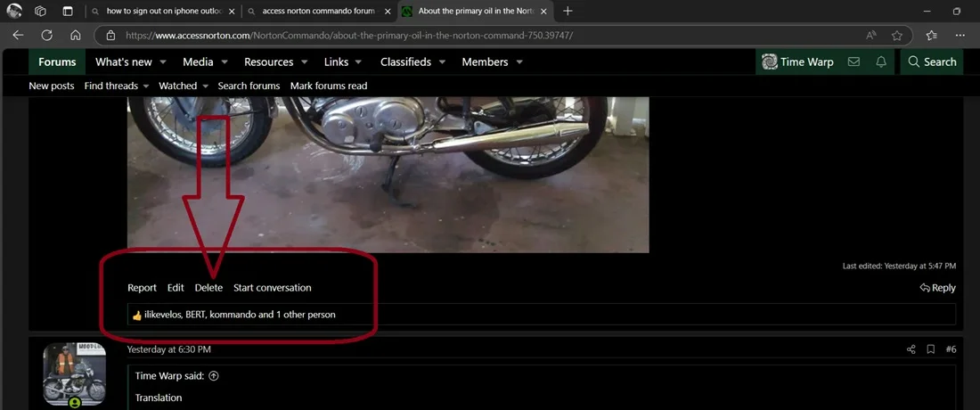Bookmark this page with the star icon
Image resolution: width=980 pixels, height=410 pixels.
point(897,36)
